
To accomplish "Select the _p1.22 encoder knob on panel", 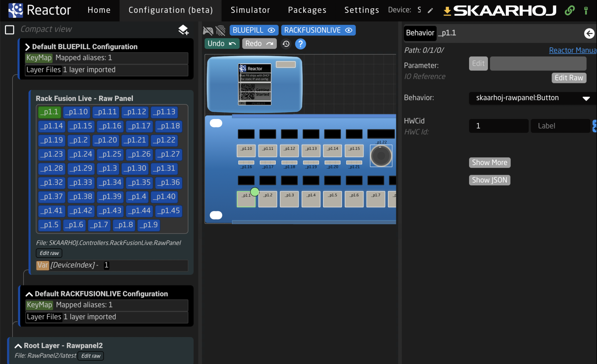I will (381, 156).
